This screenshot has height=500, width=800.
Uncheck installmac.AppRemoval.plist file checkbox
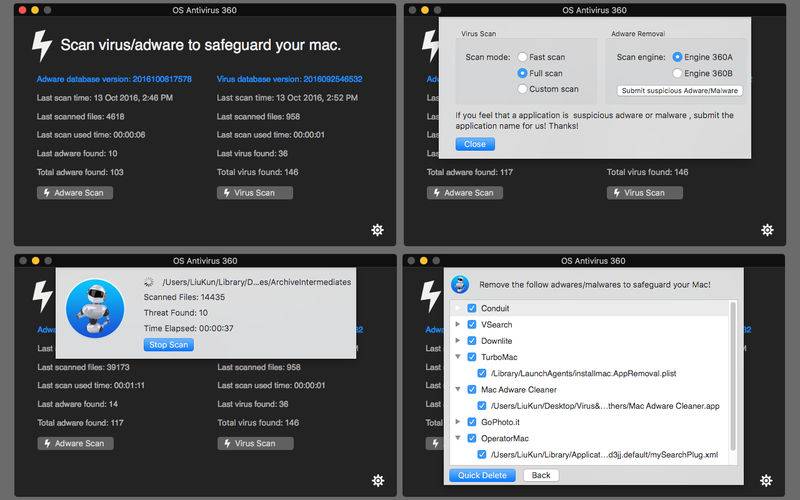482,373
